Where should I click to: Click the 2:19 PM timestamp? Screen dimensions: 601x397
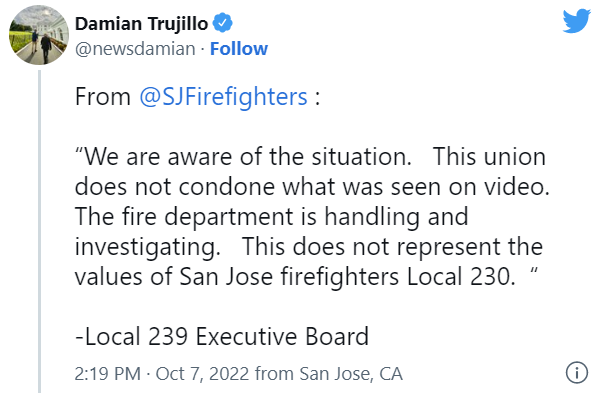tap(108, 374)
